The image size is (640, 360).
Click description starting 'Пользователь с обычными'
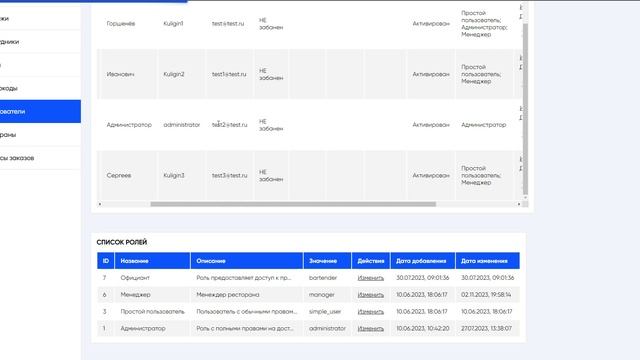247,312
